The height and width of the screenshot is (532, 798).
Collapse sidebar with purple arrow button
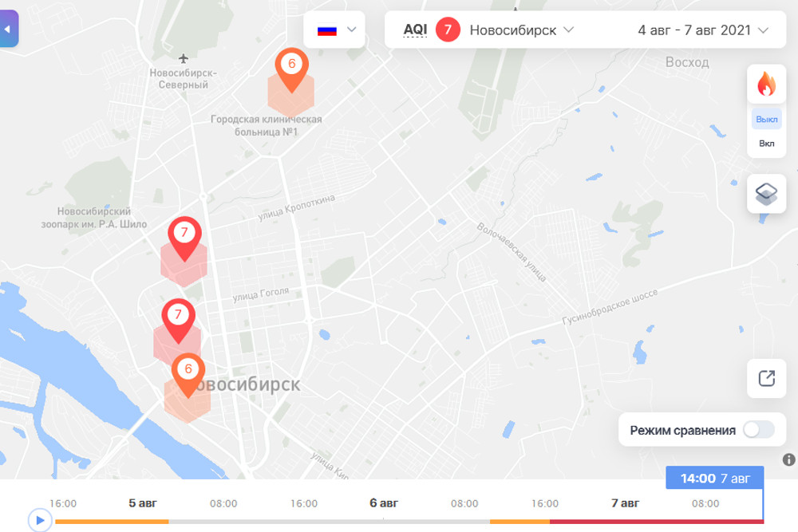[8, 29]
